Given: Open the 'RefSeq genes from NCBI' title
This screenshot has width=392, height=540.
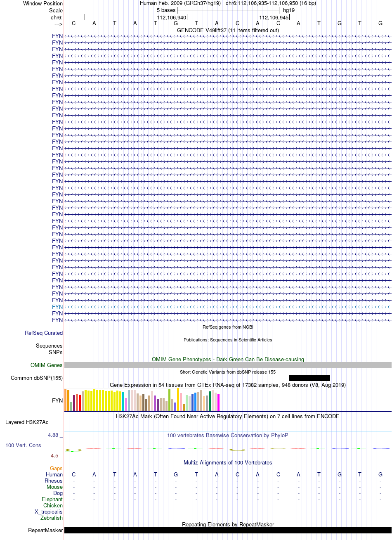Looking at the screenshot, I should tap(228, 327).
